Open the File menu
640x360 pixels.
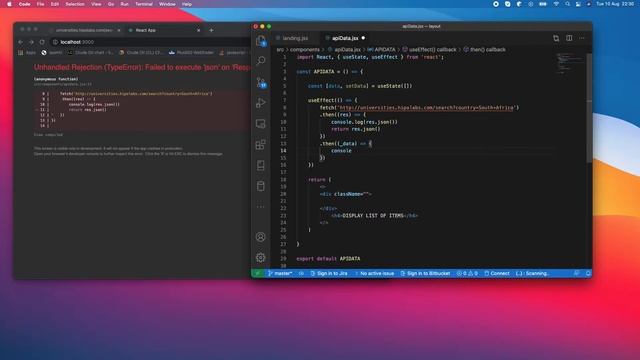tap(40, 4)
